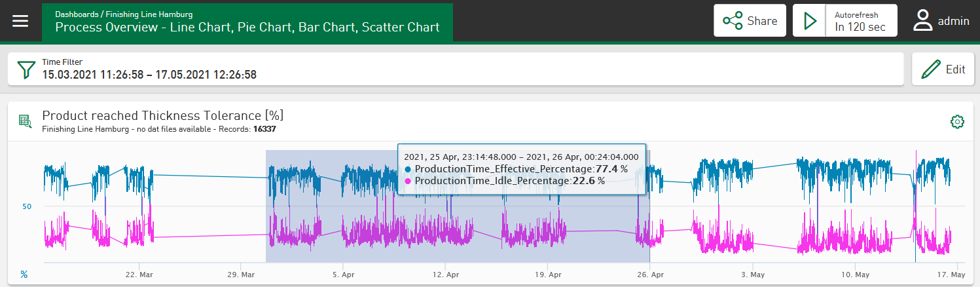Open chart settings via gear icon
This screenshot has height=287, width=980.
pos(957,121)
